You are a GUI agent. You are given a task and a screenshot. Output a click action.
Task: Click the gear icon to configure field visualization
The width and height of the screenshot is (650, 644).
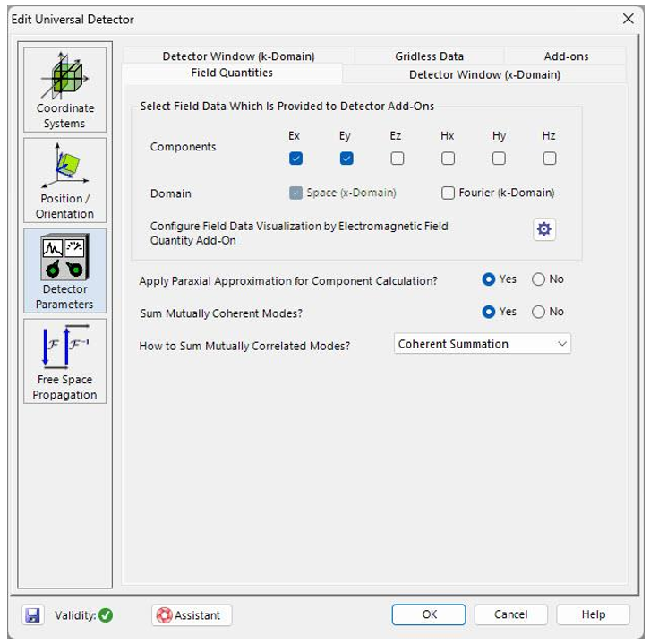(x=543, y=229)
